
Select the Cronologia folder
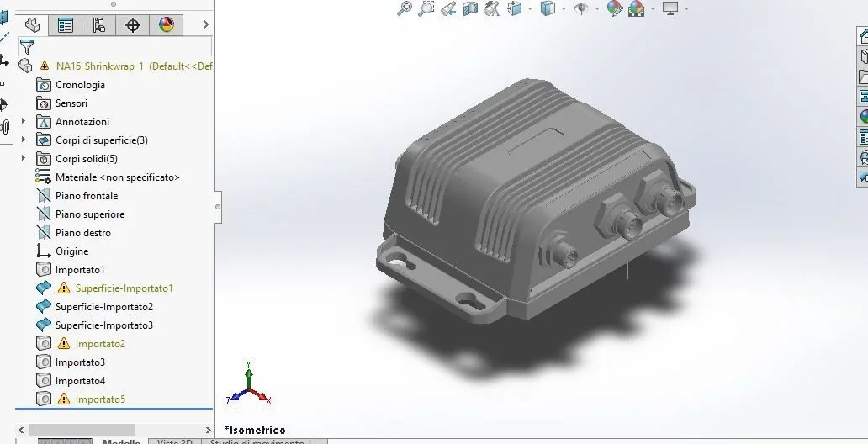[x=80, y=85]
